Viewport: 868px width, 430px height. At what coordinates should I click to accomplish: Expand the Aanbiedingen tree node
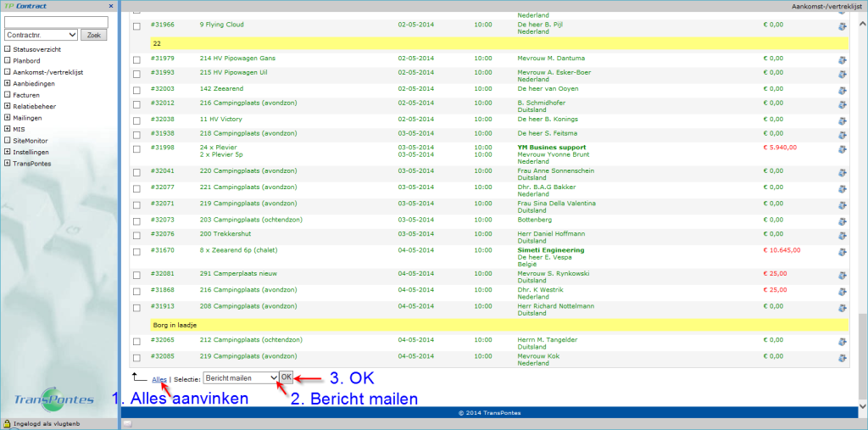point(8,83)
